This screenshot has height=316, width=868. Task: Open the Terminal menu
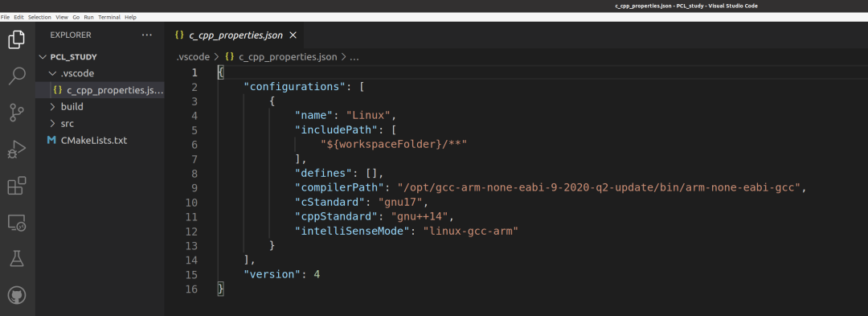(x=109, y=17)
